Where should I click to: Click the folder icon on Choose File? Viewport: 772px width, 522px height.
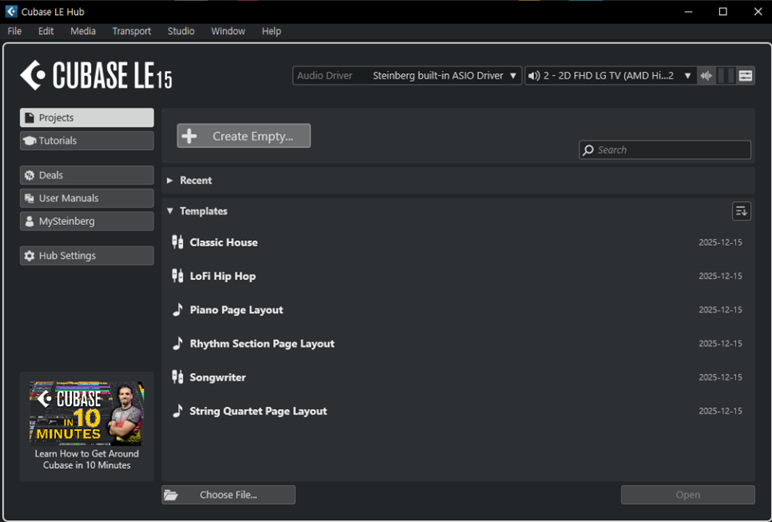pos(171,495)
